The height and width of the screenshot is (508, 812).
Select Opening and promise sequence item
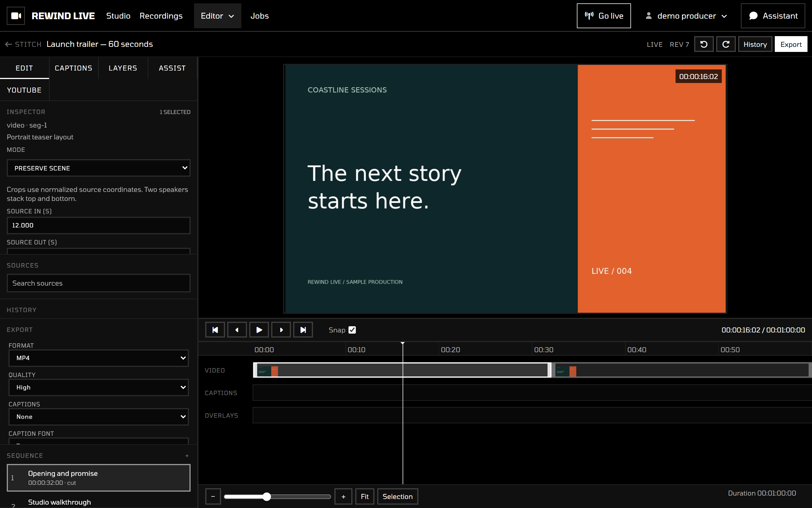(98, 478)
